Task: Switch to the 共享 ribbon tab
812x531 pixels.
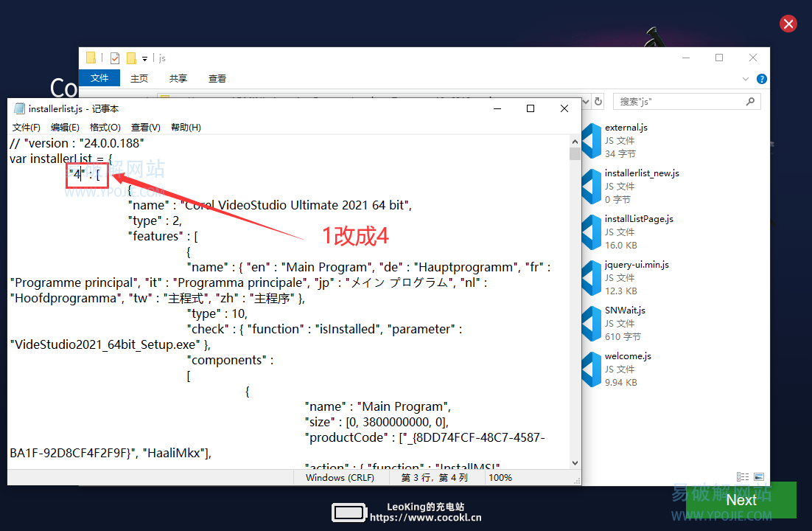Action: coord(178,79)
